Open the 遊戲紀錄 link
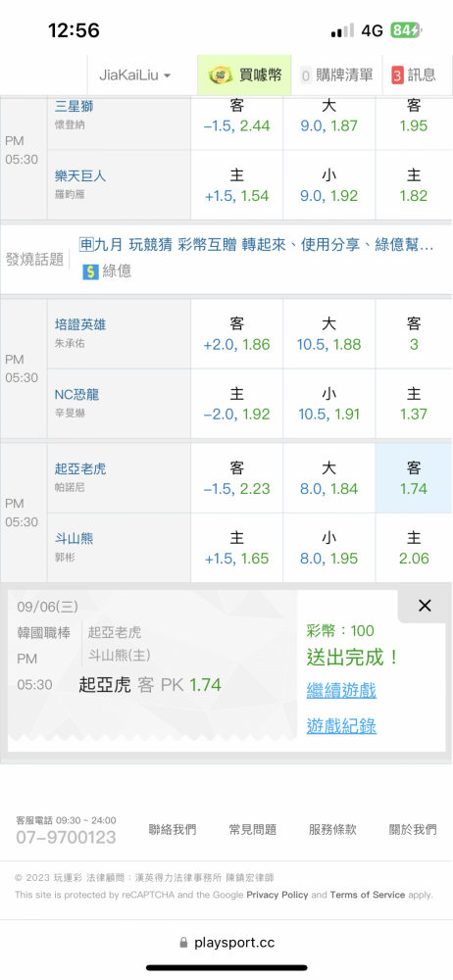This screenshot has height=980, width=453. pos(341,725)
